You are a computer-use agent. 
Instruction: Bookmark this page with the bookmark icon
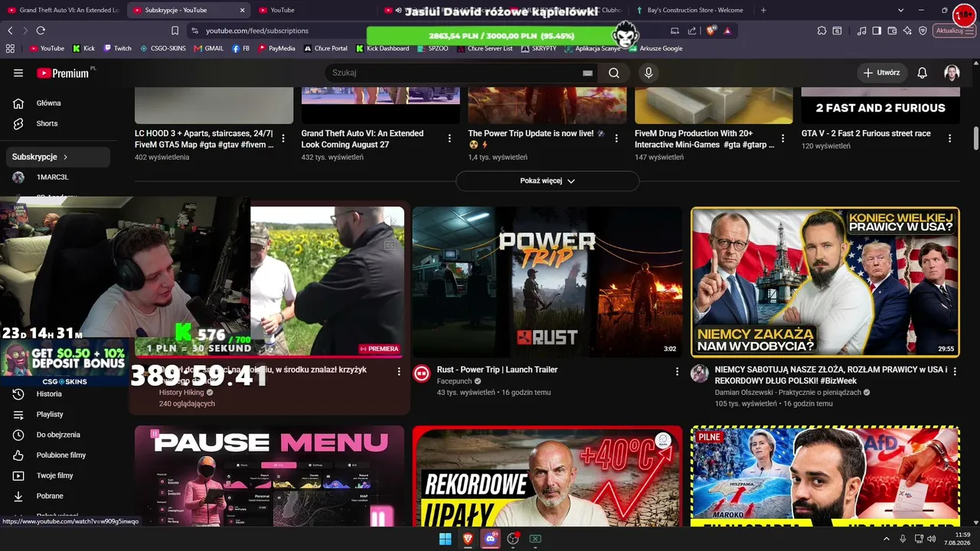click(x=175, y=31)
